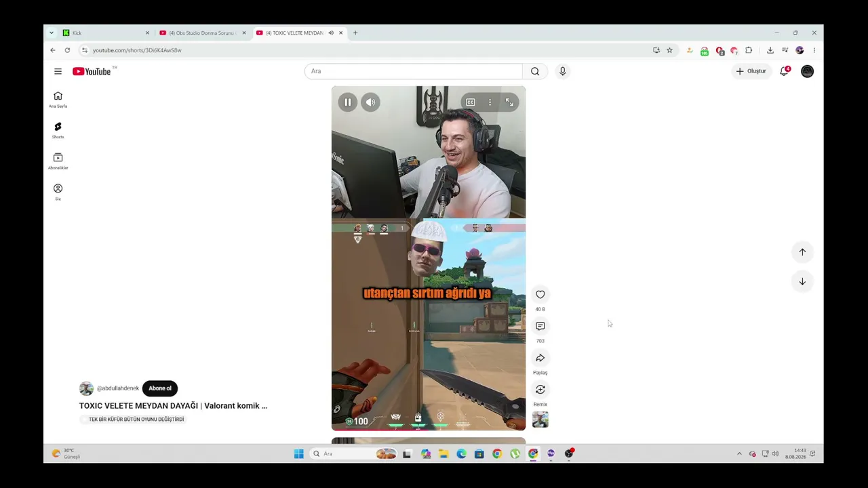Viewport: 868px width, 488px height.
Task: Open a new browser tab
Action: click(355, 33)
